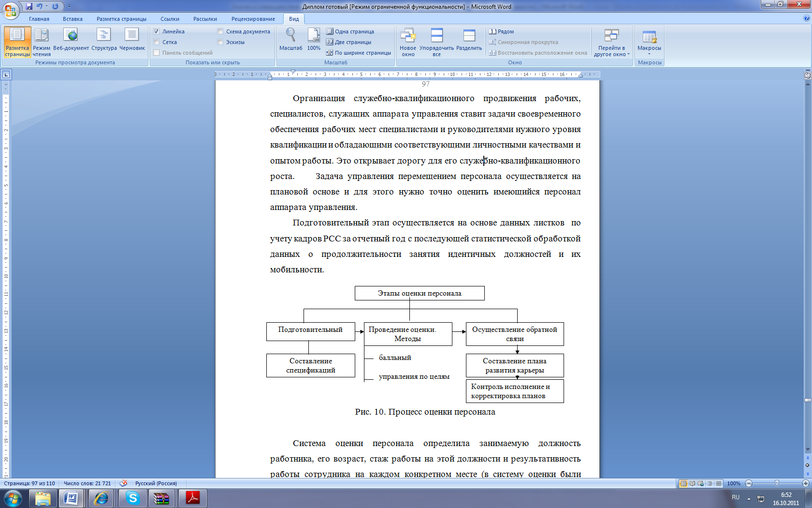Select Web Layout status bar icon

click(701, 483)
